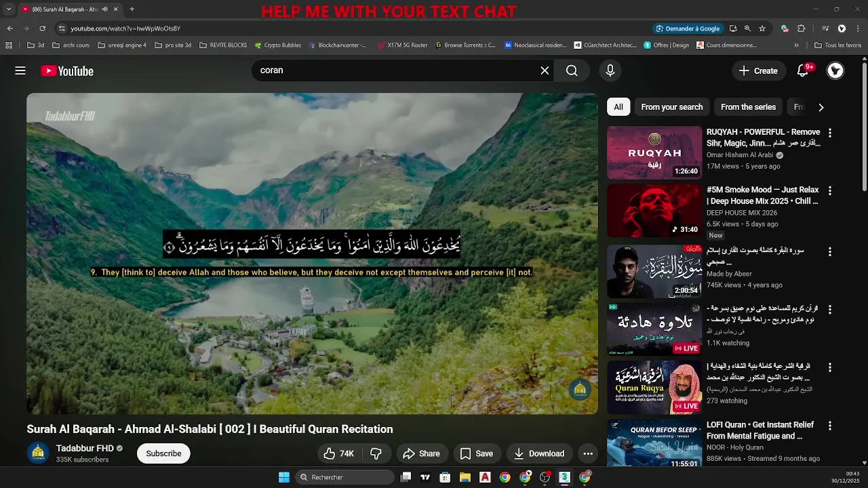Open options for LOFI Quran video
Screen dimensions: 868x488
(829, 426)
